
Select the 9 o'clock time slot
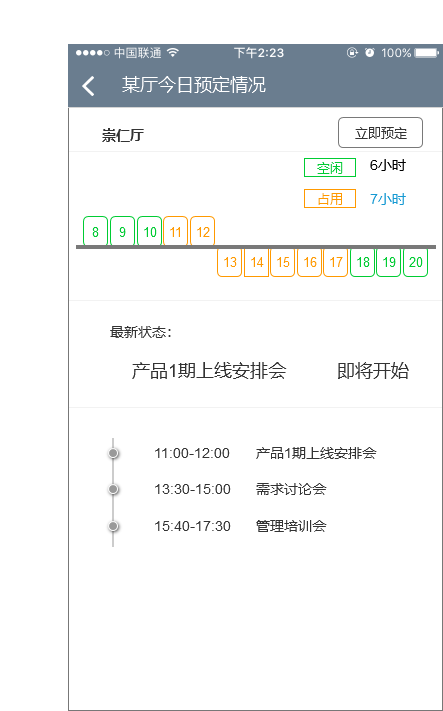pyautogui.click(x=122, y=231)
